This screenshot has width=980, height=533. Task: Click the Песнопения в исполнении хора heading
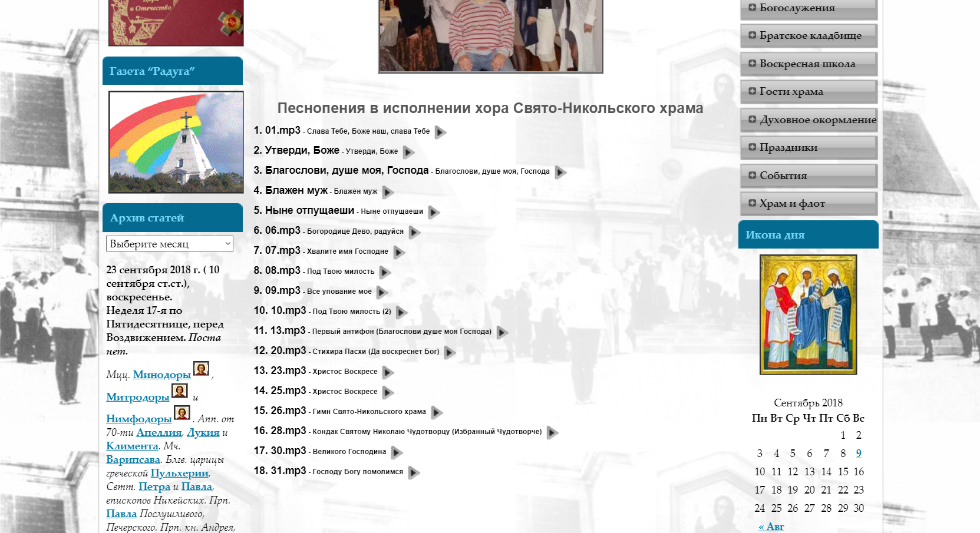pyautogui.click(x=490, y=108)
